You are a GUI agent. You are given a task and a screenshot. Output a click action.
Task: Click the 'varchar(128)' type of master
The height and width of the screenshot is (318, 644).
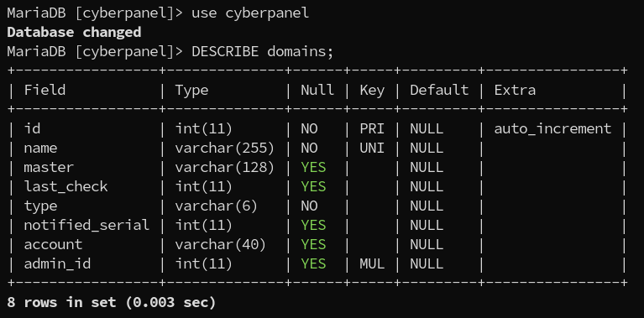[225, 168]
